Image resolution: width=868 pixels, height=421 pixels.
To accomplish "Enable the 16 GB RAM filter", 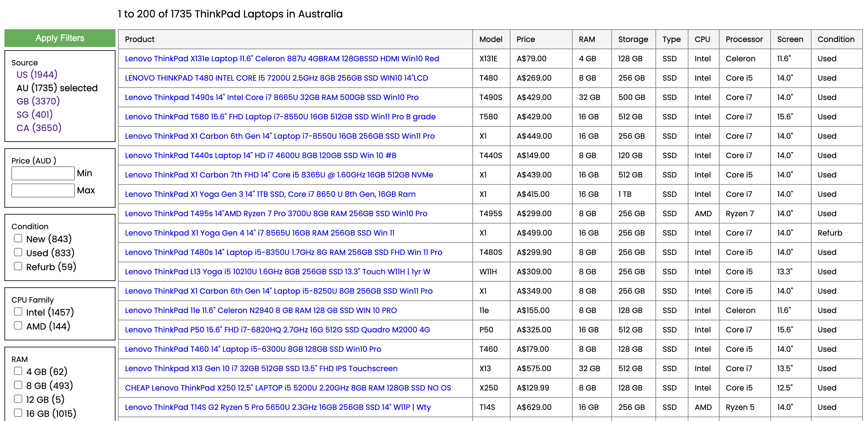I will 18,413.
